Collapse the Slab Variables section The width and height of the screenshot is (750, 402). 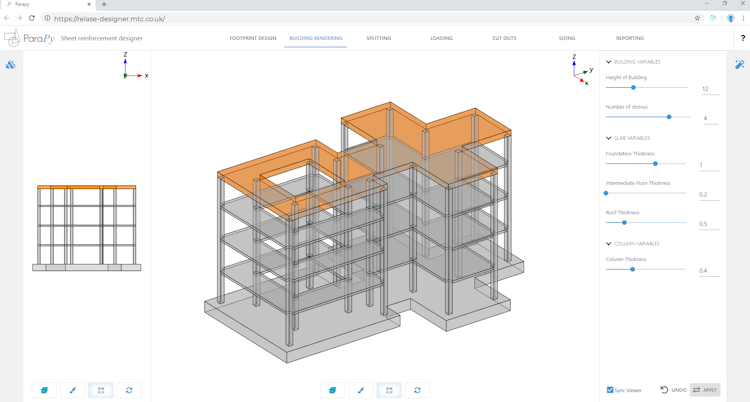pos(609,138)
